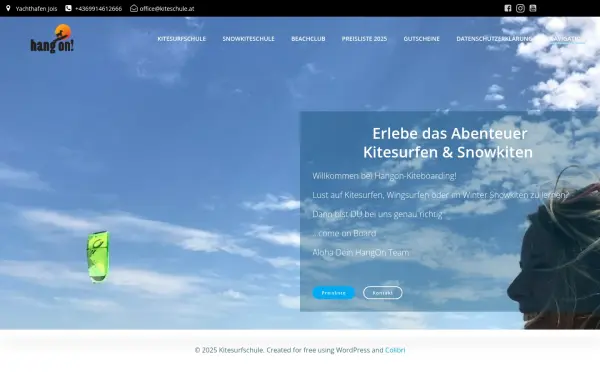This screenshot has width=600, height=375.
Task: Click the envelope icon beside email
Action: (134, 8)
